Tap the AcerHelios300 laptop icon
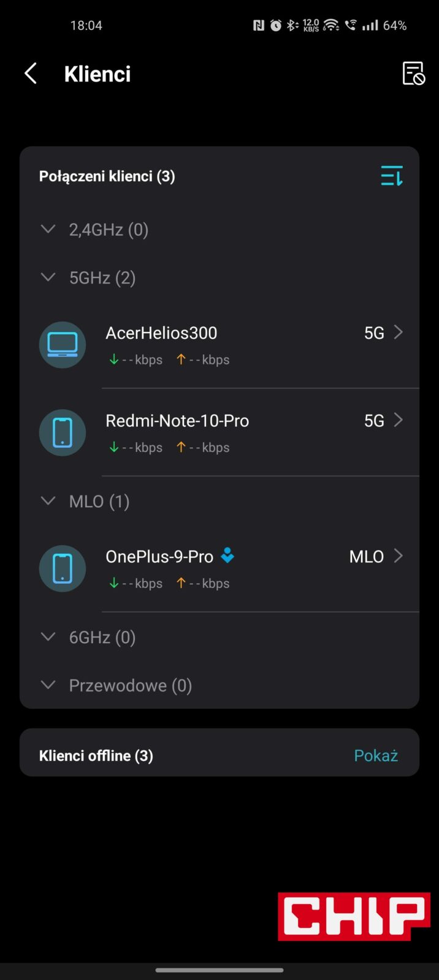Screen dimensions: 439x980 point(63,345)
